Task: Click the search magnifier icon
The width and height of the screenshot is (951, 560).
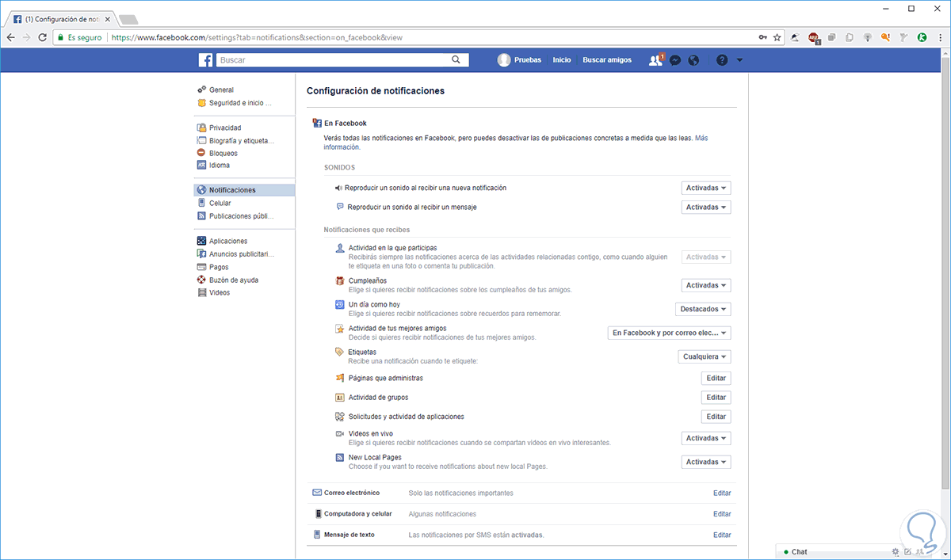Action: [456, 59]
